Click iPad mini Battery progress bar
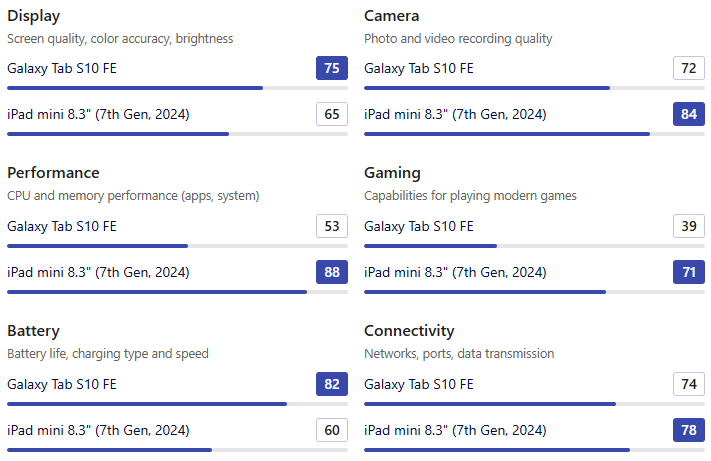Image resolution: width=711 pixels, height=461 pixels. point(177,450)
